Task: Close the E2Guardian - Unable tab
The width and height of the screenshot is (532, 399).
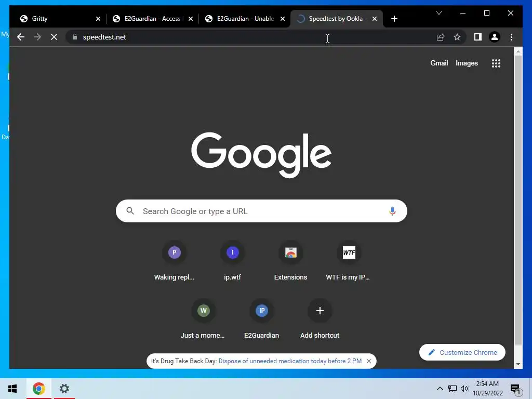Action: pos(282,19)
